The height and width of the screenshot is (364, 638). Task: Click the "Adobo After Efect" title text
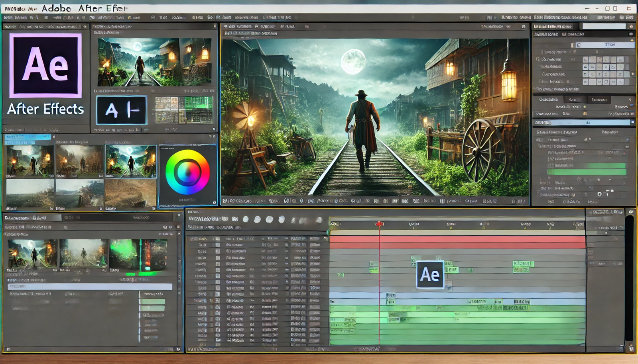click(85, 8)
